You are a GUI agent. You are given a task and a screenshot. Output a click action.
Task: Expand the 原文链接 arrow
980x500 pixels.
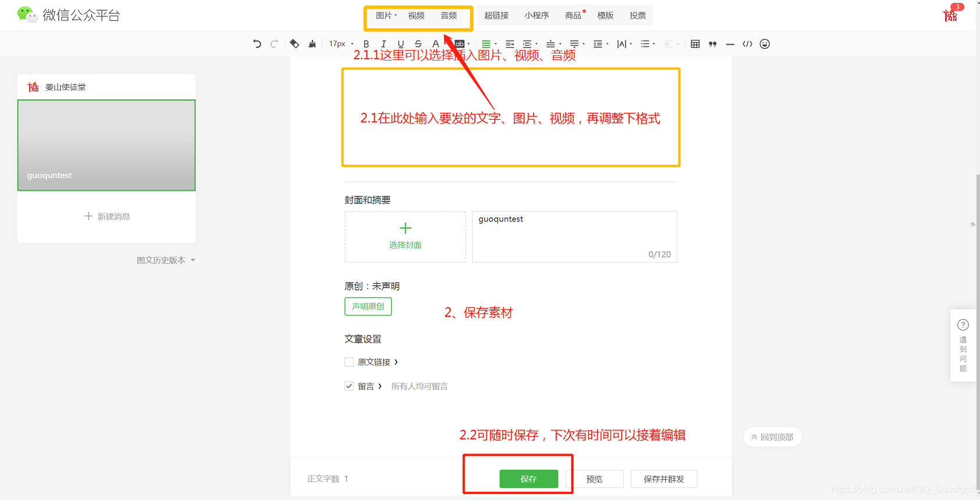(x=396, y=362)
